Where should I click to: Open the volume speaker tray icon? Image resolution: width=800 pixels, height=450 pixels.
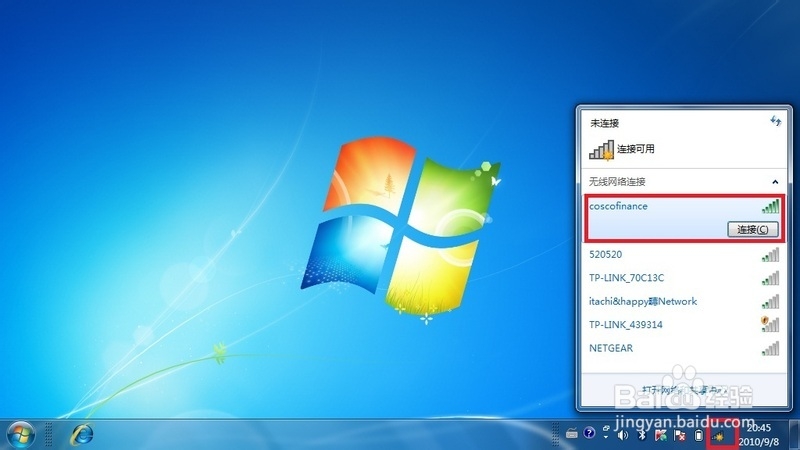coord(622,435)
